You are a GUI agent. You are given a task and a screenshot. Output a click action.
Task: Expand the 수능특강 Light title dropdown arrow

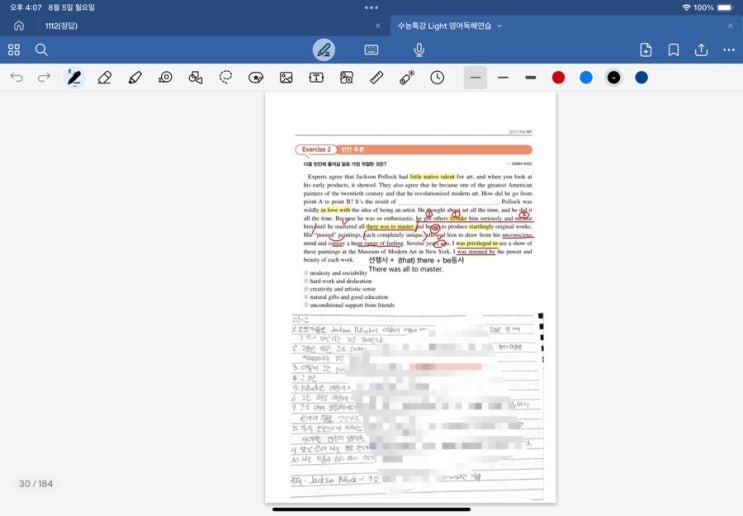pyautogui.click(x=499, y=26)
